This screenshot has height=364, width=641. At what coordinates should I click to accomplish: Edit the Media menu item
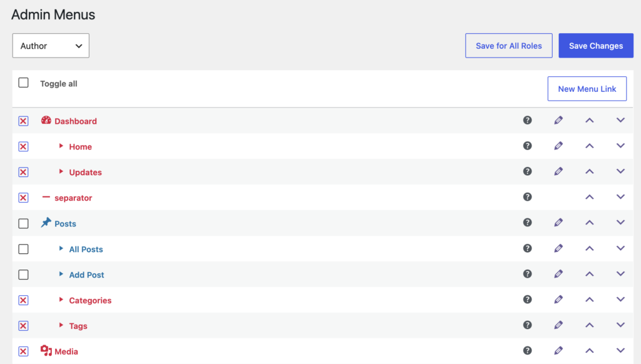click(558, 350)
